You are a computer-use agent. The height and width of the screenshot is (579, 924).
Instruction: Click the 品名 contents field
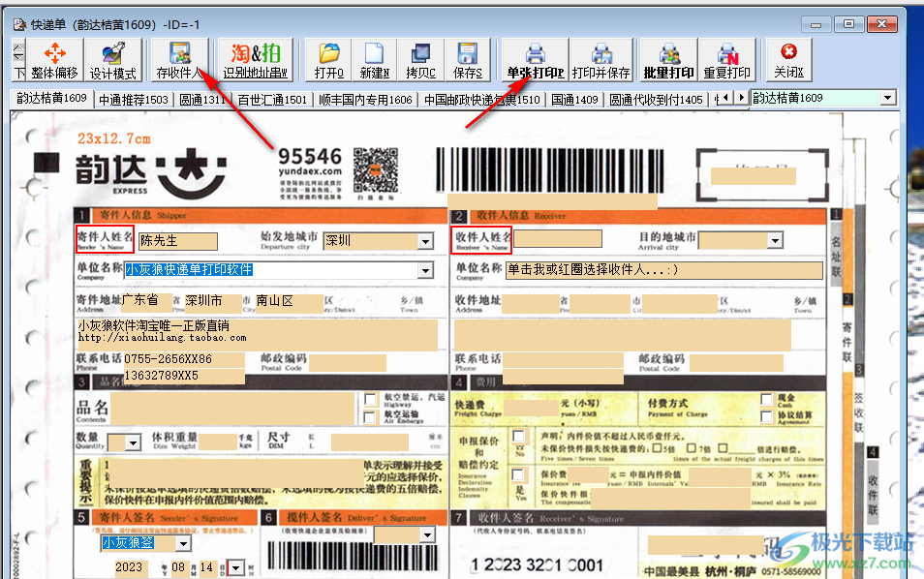(232, 409)
